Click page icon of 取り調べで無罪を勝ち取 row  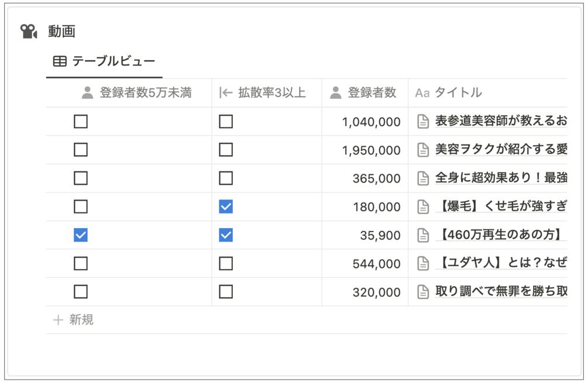423,292
